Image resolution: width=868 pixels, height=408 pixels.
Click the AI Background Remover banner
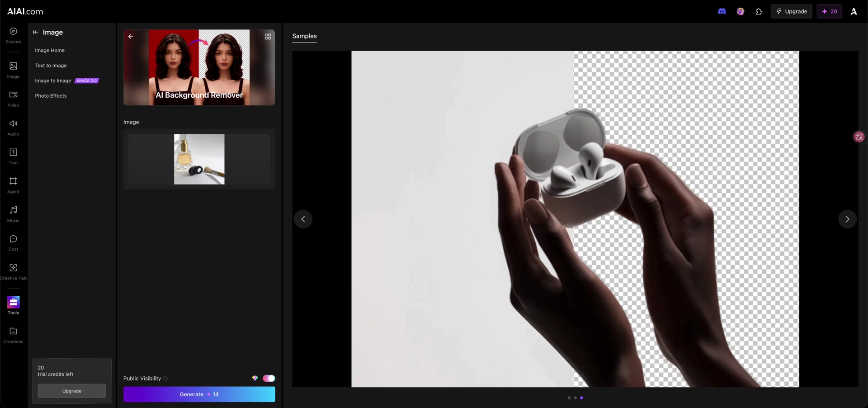pyautogui.click(x=199, y=67)
